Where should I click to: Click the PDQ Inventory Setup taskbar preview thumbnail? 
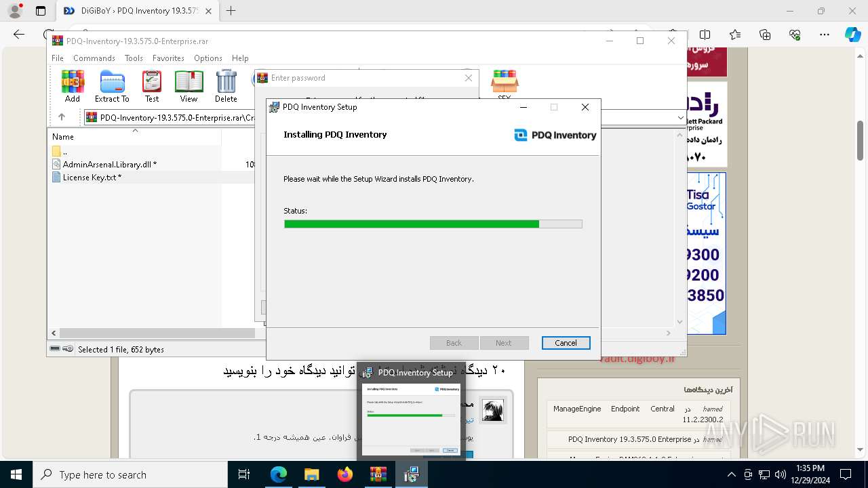[x=411, y=420]
